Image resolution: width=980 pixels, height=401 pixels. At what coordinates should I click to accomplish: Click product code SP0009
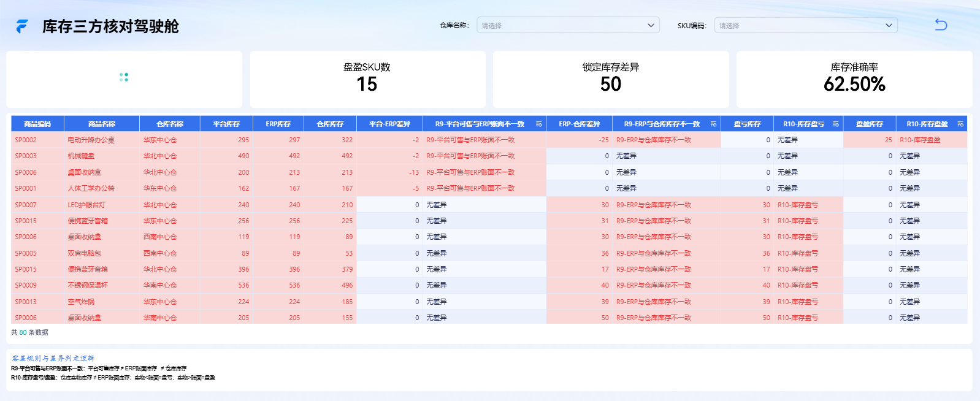click(26, 285)
